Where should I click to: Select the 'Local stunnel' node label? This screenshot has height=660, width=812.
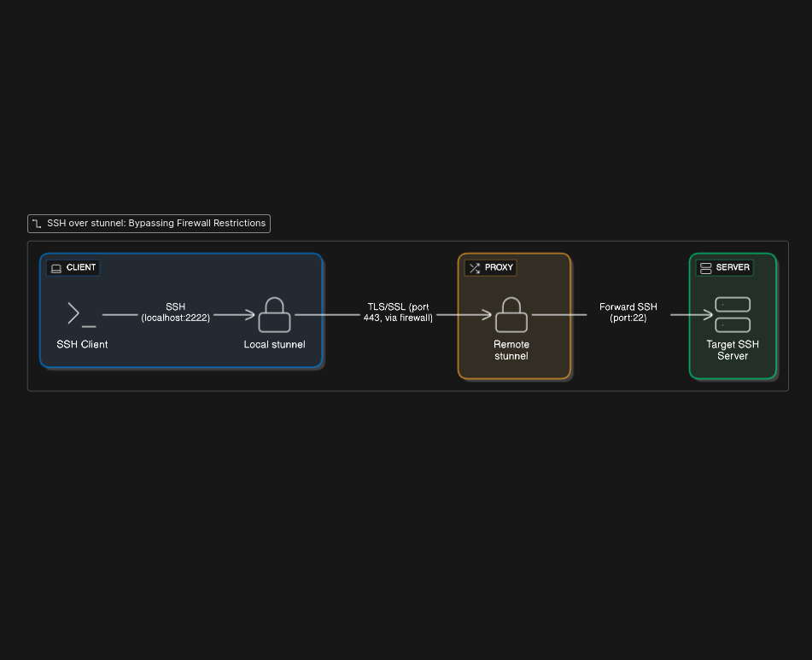coord(274,344)
